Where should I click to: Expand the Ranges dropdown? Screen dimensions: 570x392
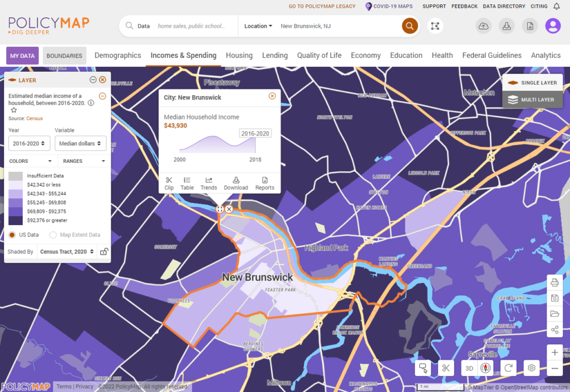(84, 161)
